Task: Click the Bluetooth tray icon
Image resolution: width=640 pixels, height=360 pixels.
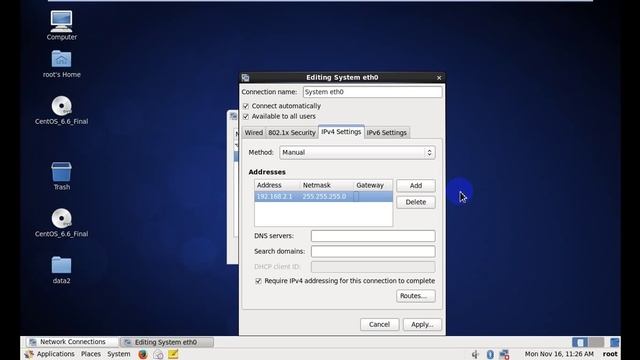Action: (x=490, y=354)
